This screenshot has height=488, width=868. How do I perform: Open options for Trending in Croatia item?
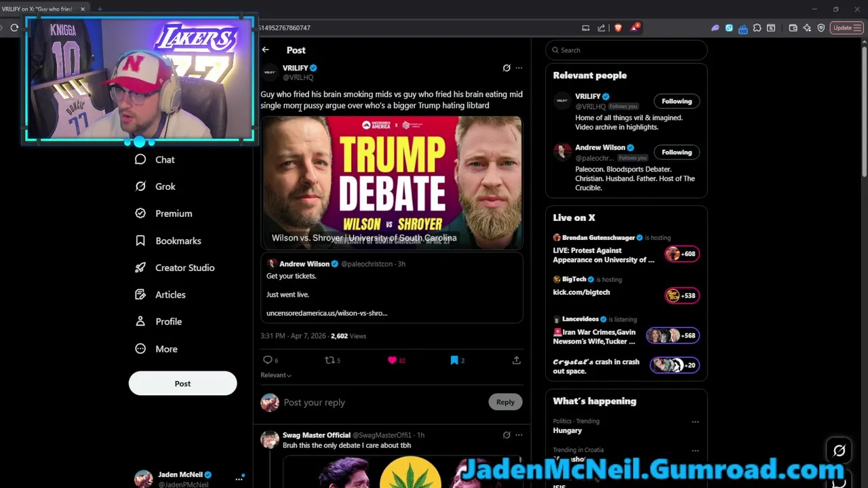click(695, 450)
